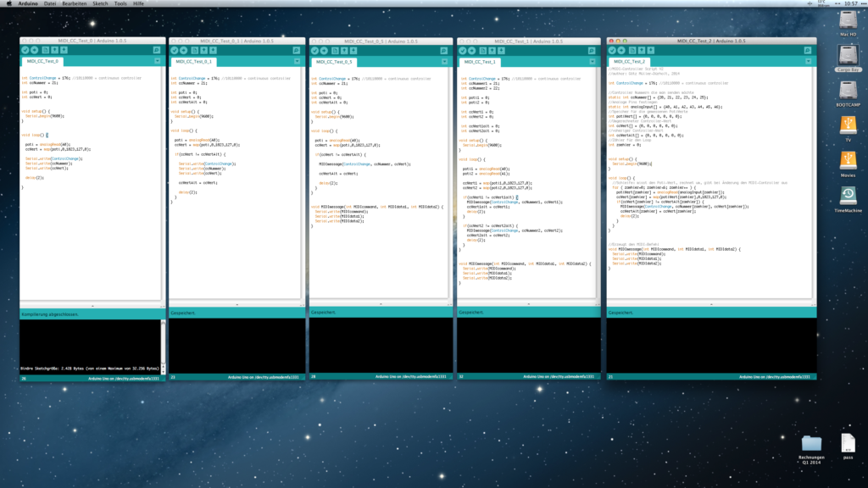Expand tab dropdown in MIDI_CC_Test_2 window
This screenshot has width=868, height=488.
coord(810,61)
